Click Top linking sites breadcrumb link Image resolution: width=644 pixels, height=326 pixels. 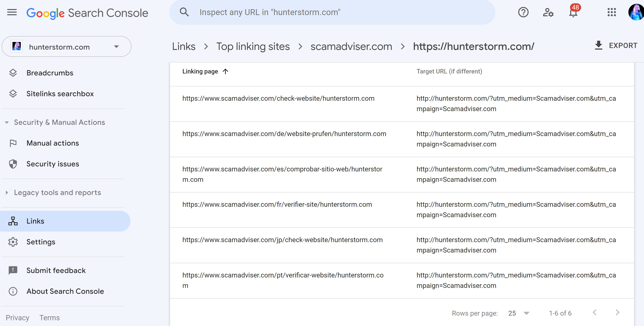point(253,46)
